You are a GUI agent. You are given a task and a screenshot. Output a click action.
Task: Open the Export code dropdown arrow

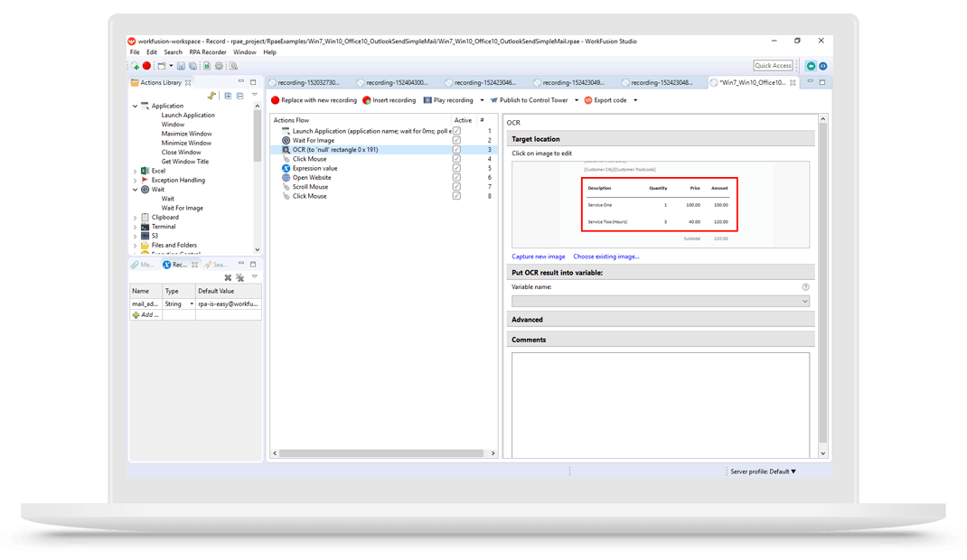click(x=635, y=100)
